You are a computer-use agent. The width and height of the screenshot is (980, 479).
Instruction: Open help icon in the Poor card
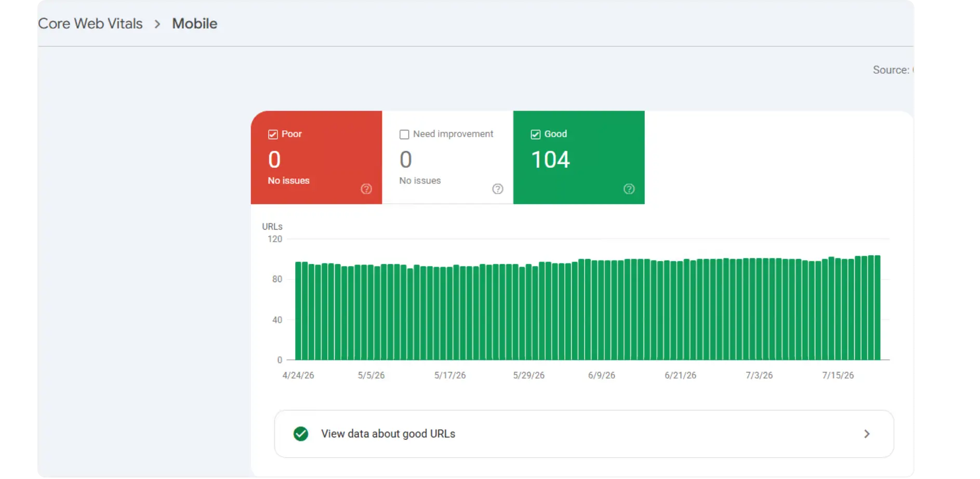[x=366, y=189]
